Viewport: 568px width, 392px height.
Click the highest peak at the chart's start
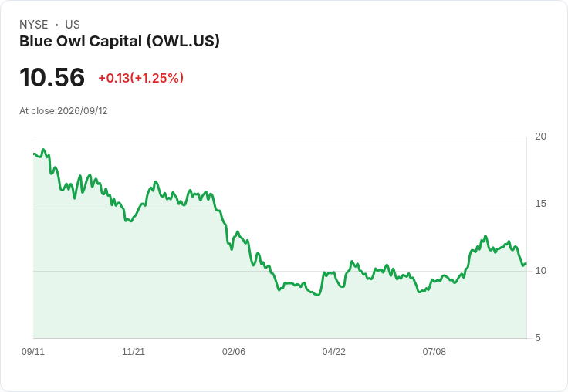click(43, 149)
